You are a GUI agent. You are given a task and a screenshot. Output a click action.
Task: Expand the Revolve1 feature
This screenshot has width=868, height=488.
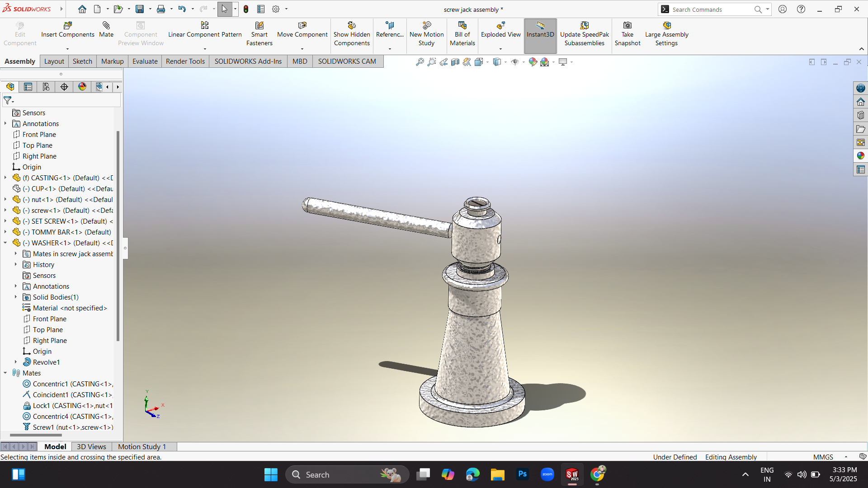(16, 362)
